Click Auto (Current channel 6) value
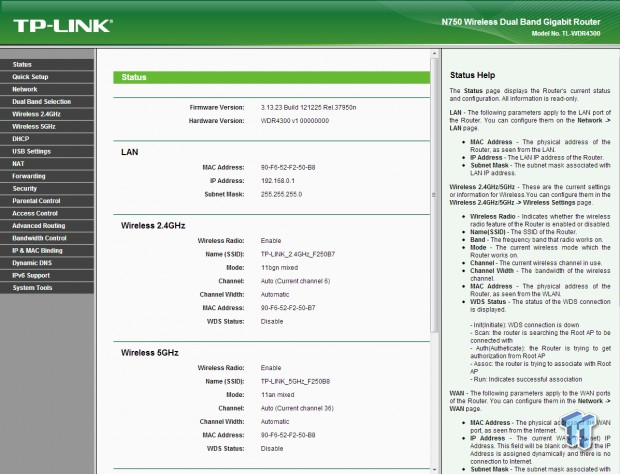Screen dimensions: 620x474 295,281
